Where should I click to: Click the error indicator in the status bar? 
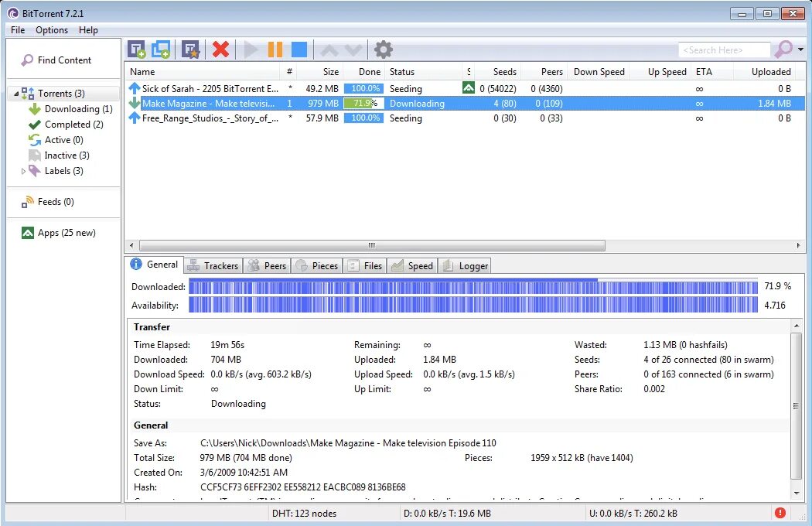[x=780, y=513]
